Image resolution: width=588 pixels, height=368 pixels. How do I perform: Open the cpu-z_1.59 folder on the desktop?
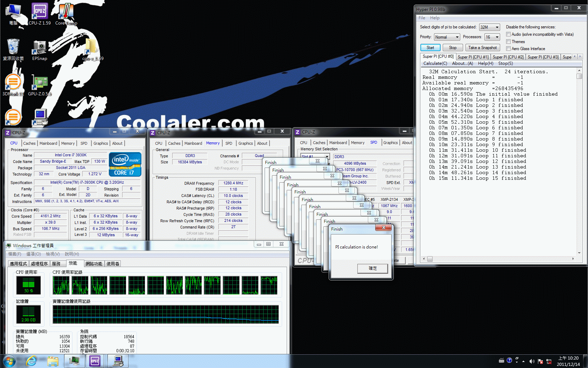tap(92, 50)
